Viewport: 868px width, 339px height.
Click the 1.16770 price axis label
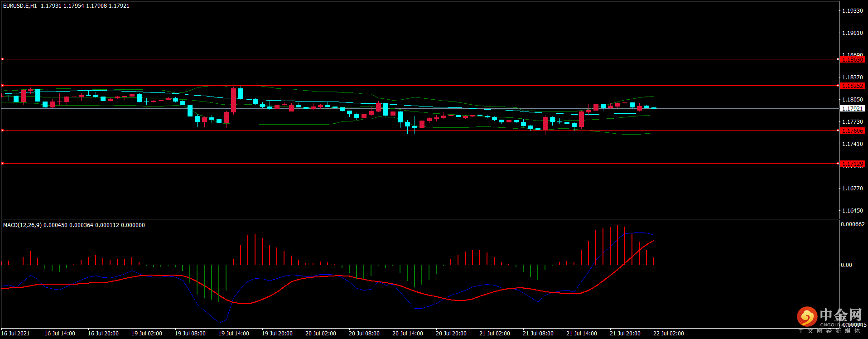pyautogui.click(x=852, y=189)
